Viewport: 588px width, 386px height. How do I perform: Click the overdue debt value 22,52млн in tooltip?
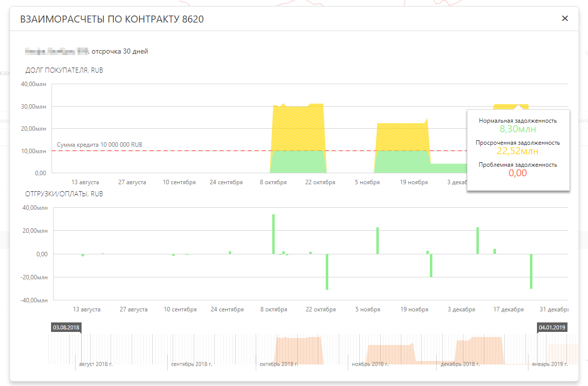(x=517, y=151)
